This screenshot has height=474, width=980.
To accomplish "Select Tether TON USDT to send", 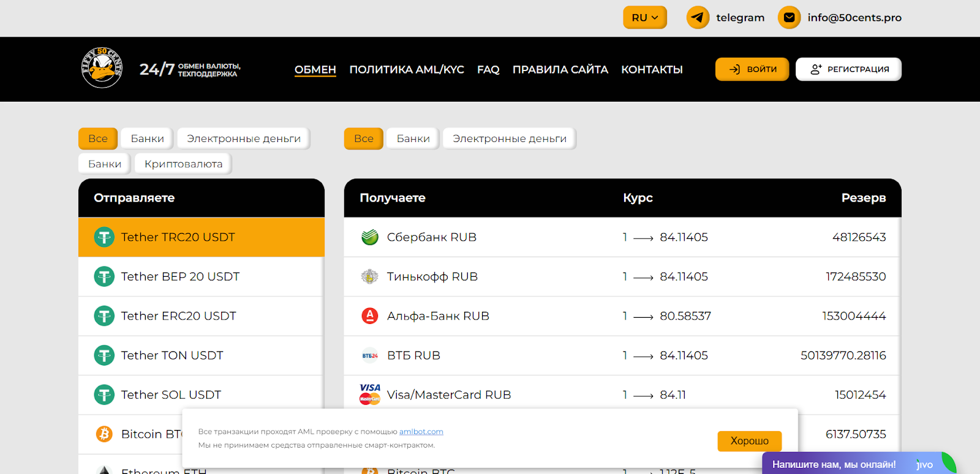I will click(202, 355).
